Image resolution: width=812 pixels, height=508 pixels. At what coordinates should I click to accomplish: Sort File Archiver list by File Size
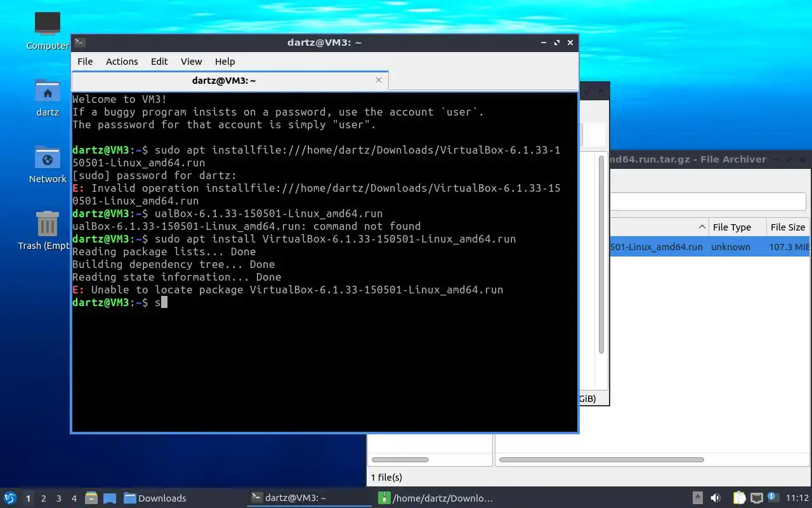[788, 227]
